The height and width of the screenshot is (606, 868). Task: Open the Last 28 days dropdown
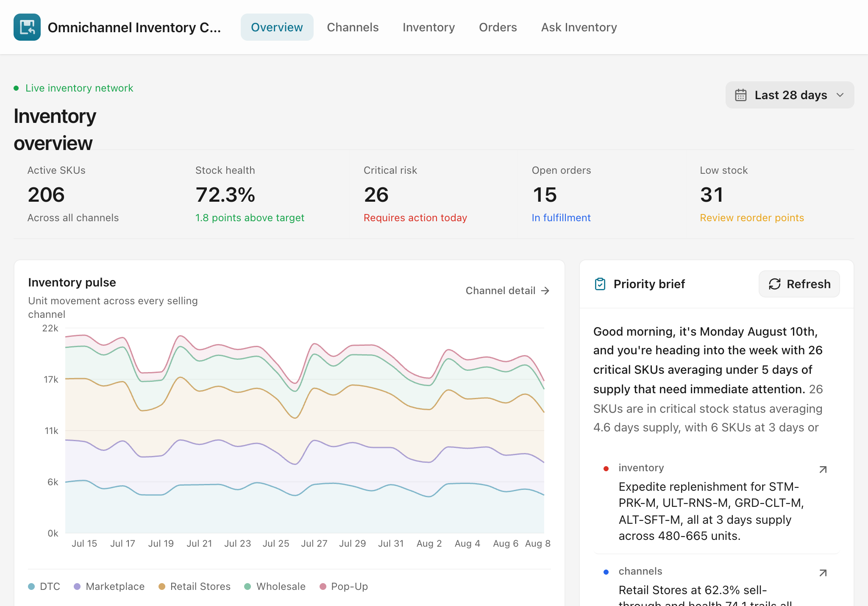[x=790, y=95]
